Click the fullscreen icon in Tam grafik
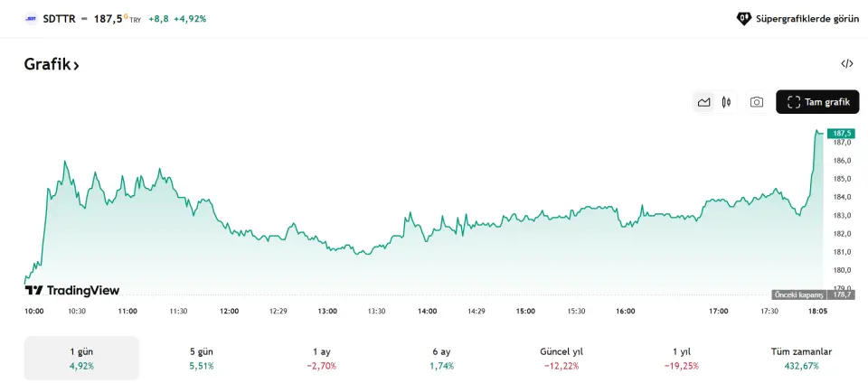868x383 pixels. [x=794, y=102]
